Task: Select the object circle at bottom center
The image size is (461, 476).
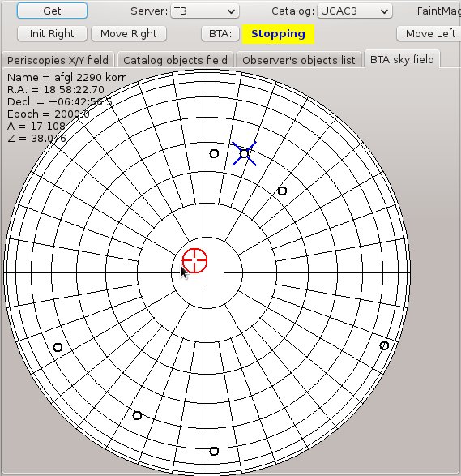Action: point(214,451)
